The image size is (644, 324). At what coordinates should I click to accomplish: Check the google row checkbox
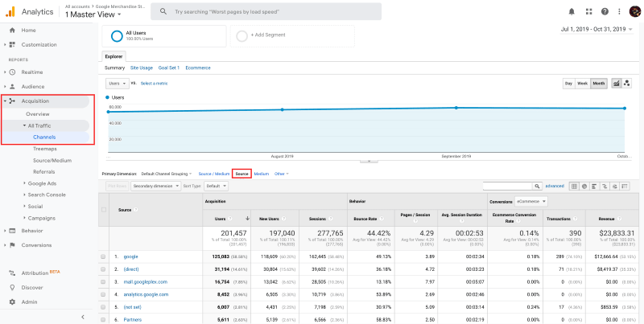[103, 256]
